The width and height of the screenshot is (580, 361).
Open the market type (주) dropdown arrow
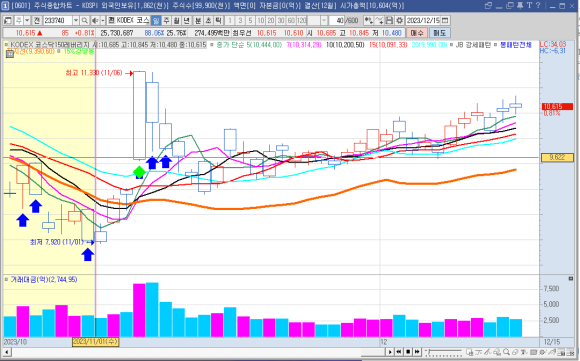27,20
